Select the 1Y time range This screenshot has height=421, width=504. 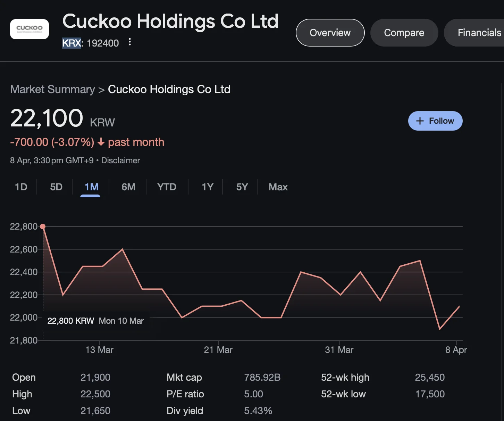pos(208,187)
